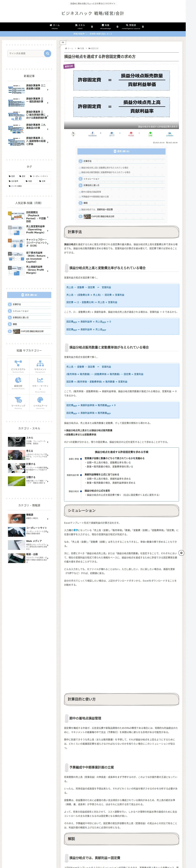Click the sidebar search magnifier button

[x=47, y=53]
